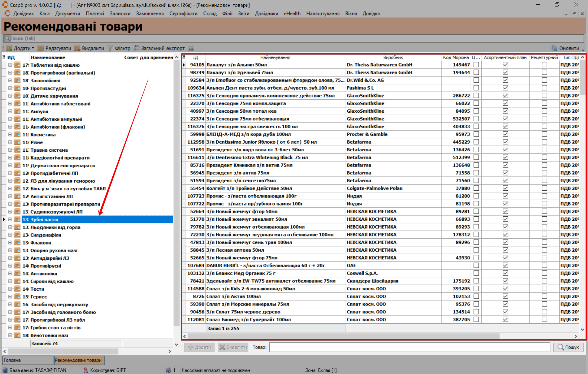This screenshot has height=374, width=588.
Task: Click folder icon of Косметика category
Action: (x=18, y=135)
